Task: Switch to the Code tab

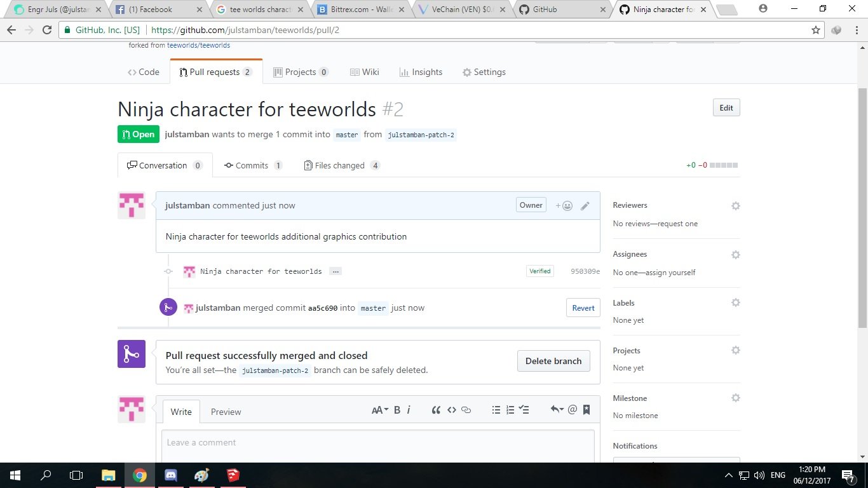Action: pyautogui.click(x=144, y=72)
